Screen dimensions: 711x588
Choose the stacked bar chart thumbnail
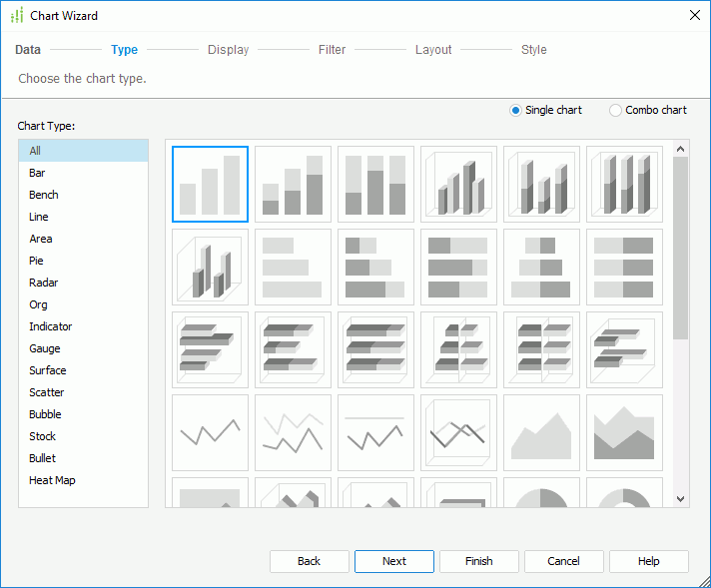pyautogui.click(x=293, y=184)
